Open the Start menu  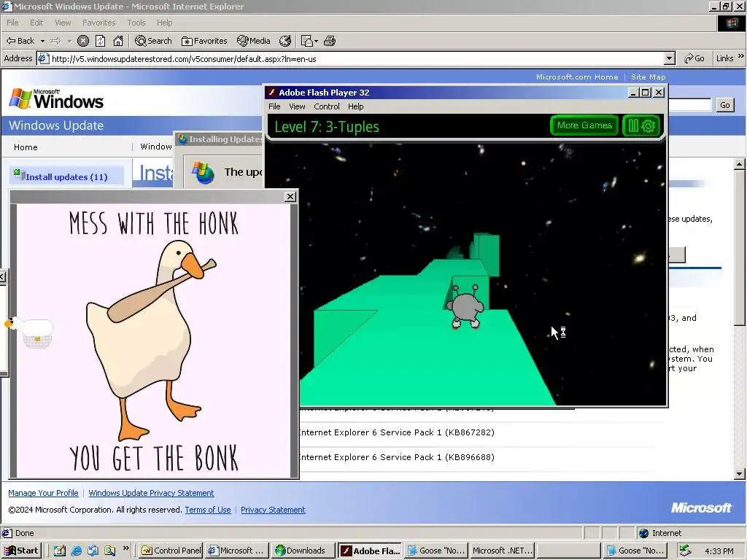(22, 551)
